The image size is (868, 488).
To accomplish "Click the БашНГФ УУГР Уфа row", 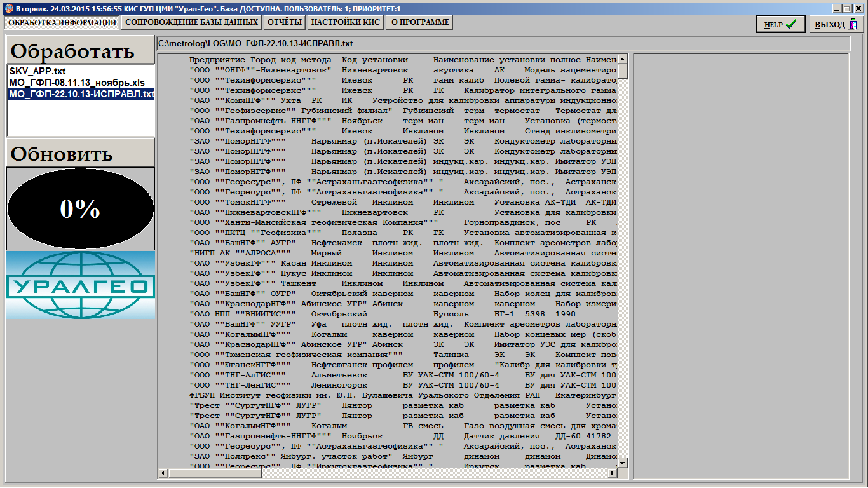I will [x=403, y=324].
